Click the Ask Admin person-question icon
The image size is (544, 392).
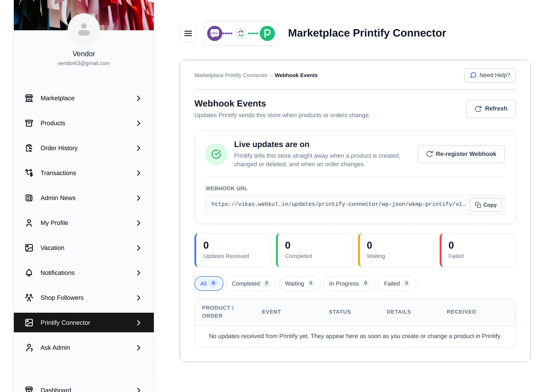[x=29, y=347]
